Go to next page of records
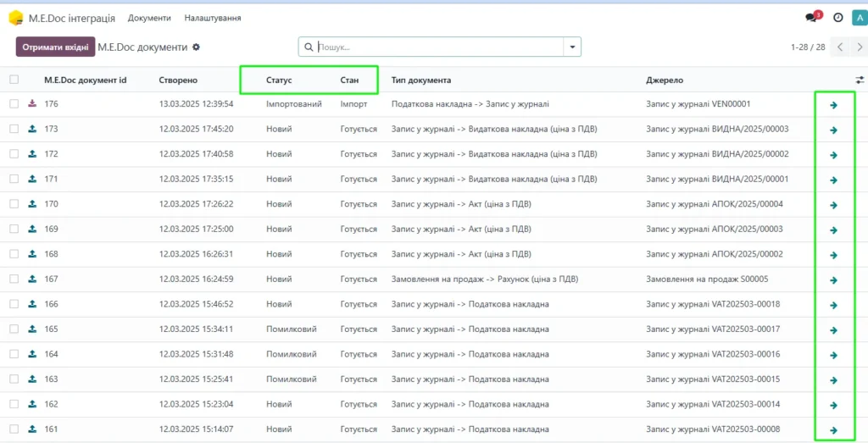Image resolution: width=868 pixels, height=443 pixels. click(x=860, y=47)
